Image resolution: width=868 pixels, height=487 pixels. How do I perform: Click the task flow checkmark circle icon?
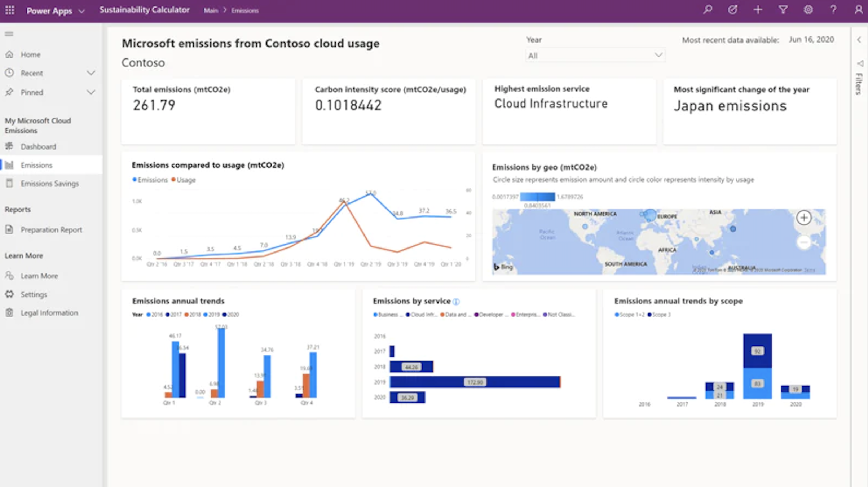[732, 10]
